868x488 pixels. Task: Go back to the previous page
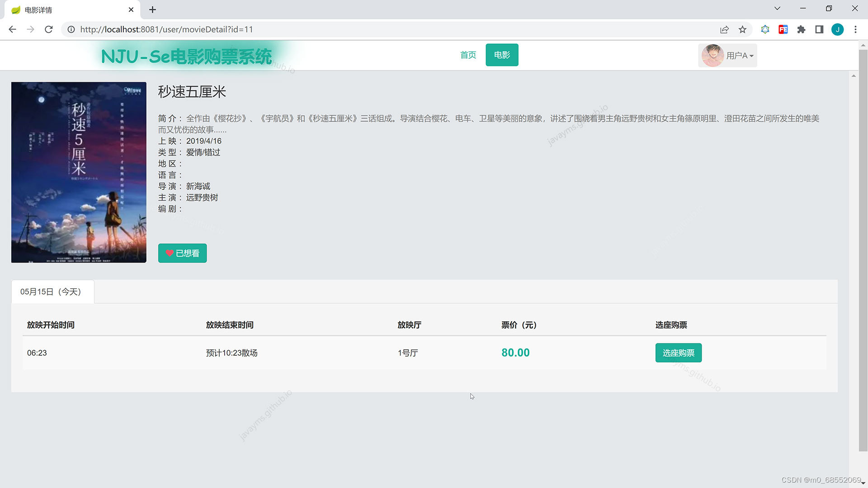12,29
